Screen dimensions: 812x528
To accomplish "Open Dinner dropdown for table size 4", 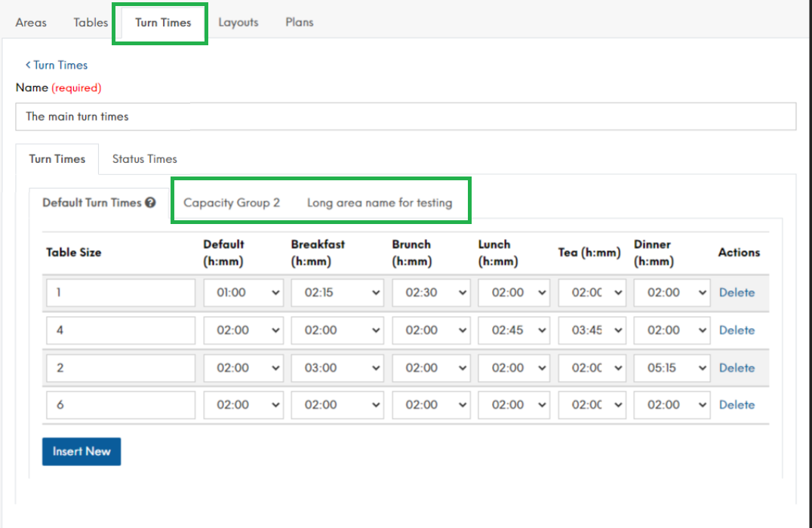I will click(672, 330).
